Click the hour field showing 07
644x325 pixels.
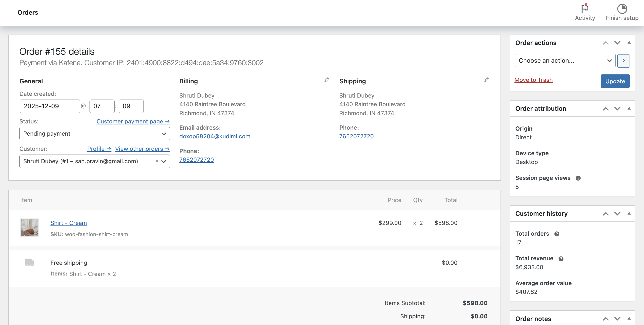[102, 106]
